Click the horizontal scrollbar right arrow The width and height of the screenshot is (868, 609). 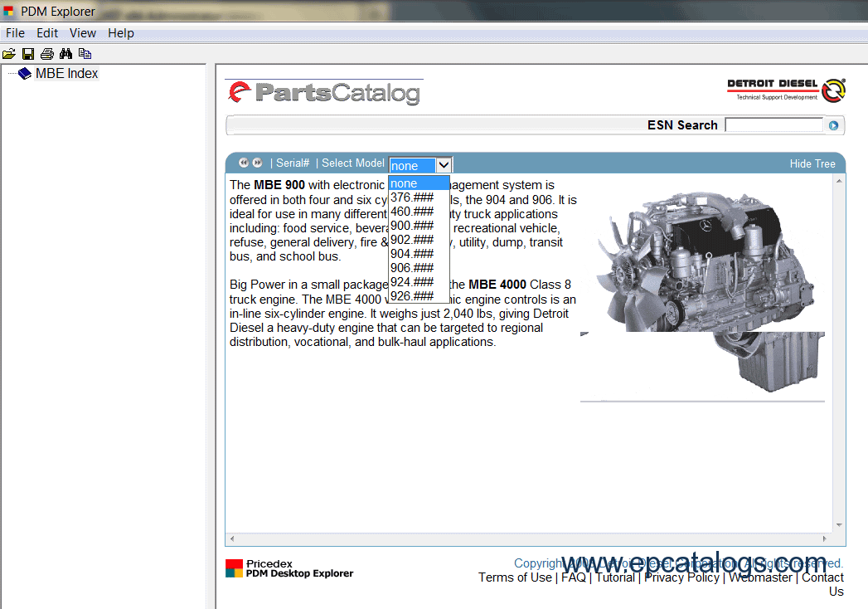point(825,538)
